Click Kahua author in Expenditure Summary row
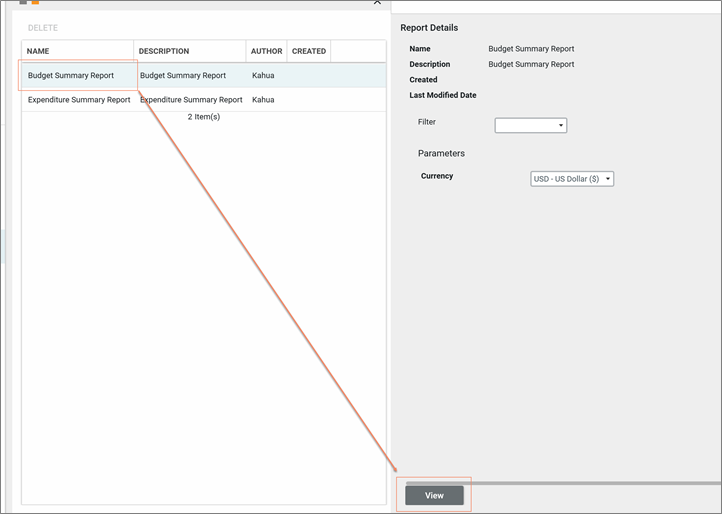The image size is (722, 514). [263, 100]
